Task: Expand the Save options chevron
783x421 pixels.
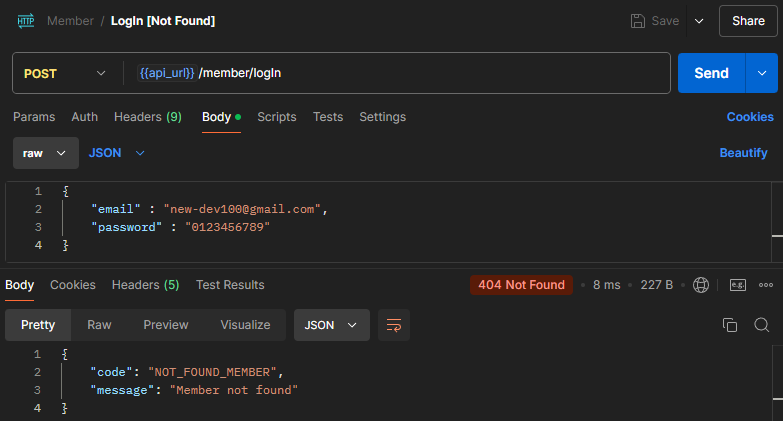Action: (x=699, y=21)
